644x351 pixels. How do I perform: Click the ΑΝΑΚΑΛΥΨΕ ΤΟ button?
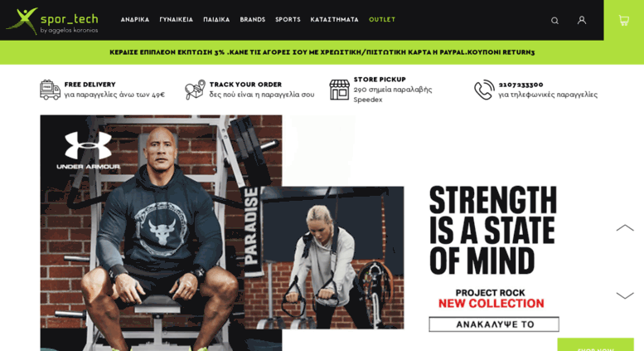pyautogui.click(x=494, y=324)
